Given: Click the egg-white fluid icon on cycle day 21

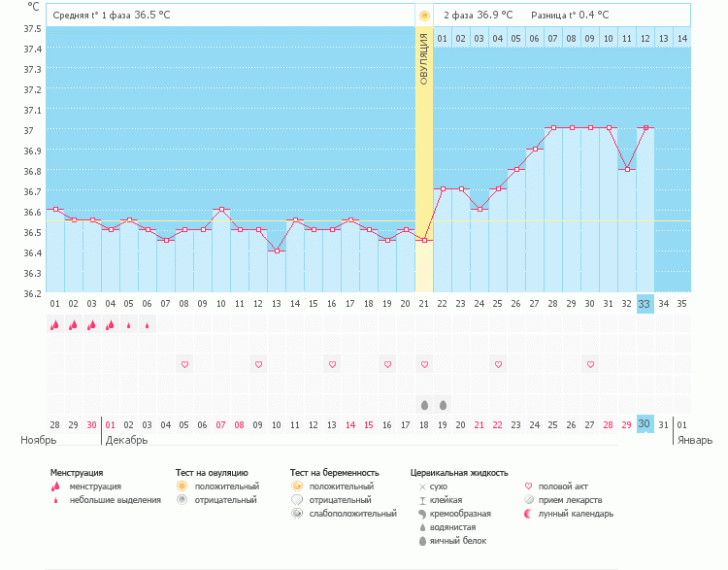Looking at the screenshot, I should (424, 404).
